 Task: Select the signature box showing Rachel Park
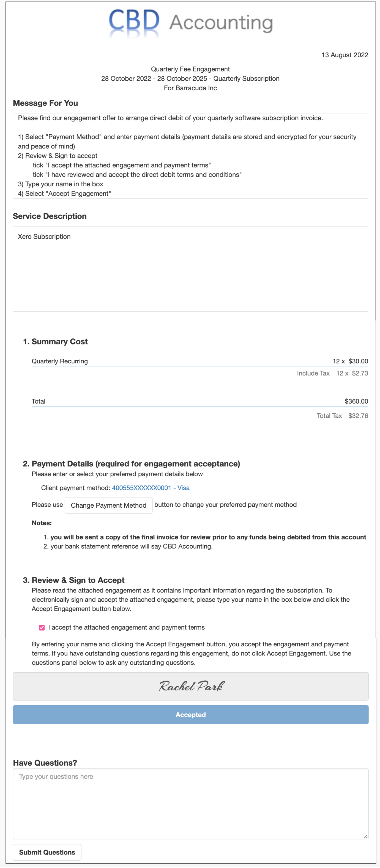click(190, 686)
